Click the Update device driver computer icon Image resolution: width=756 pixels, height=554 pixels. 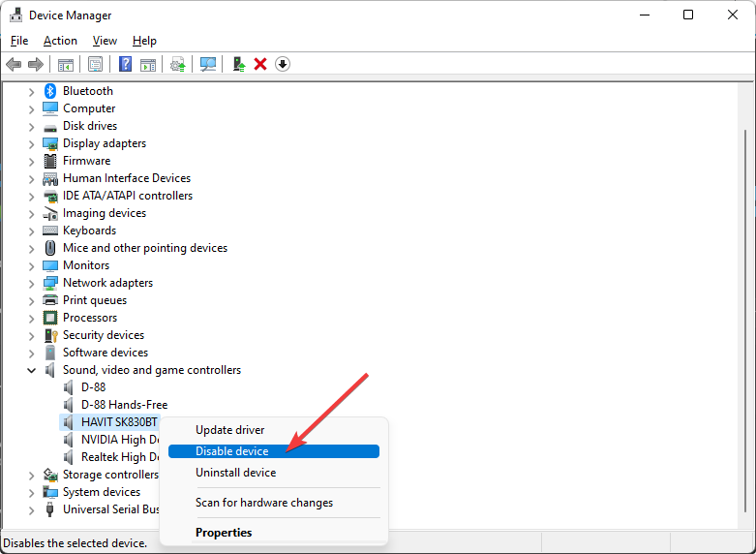(x=239, y=64)
